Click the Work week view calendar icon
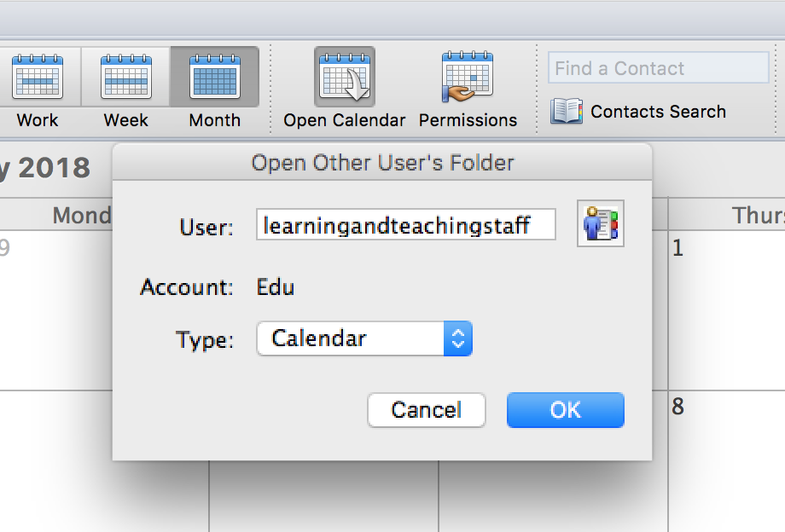This screenshot has height=532, width=785. point(38,77)
